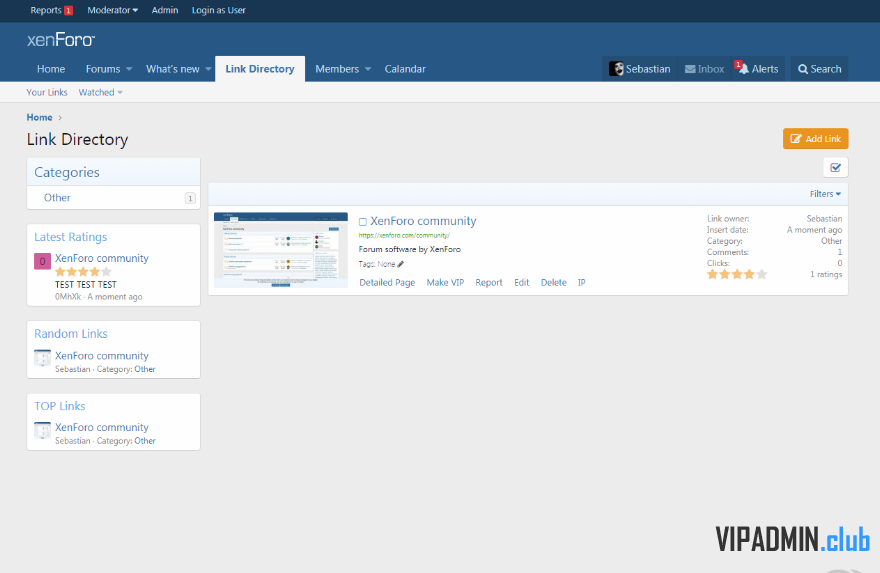Click the Report link on the listing

pyautogui.click(x=489, y=282)
